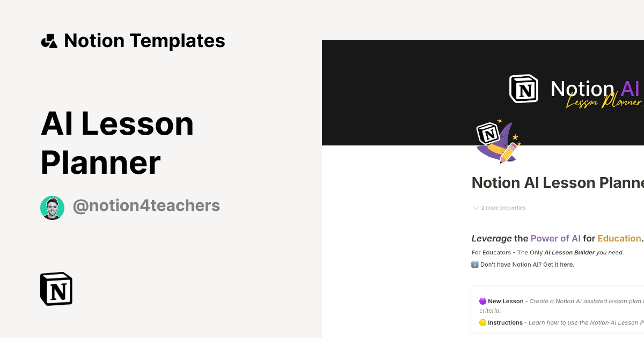Open the "Notion Templates" heading link
644x338 pixels.
[x=144, y=41]
